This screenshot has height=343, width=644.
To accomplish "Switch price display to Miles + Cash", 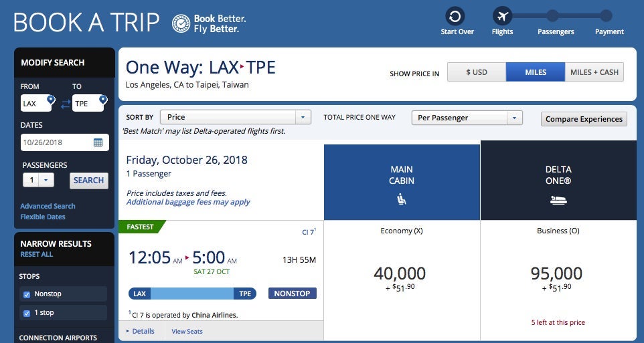I will tap(594, 72).
